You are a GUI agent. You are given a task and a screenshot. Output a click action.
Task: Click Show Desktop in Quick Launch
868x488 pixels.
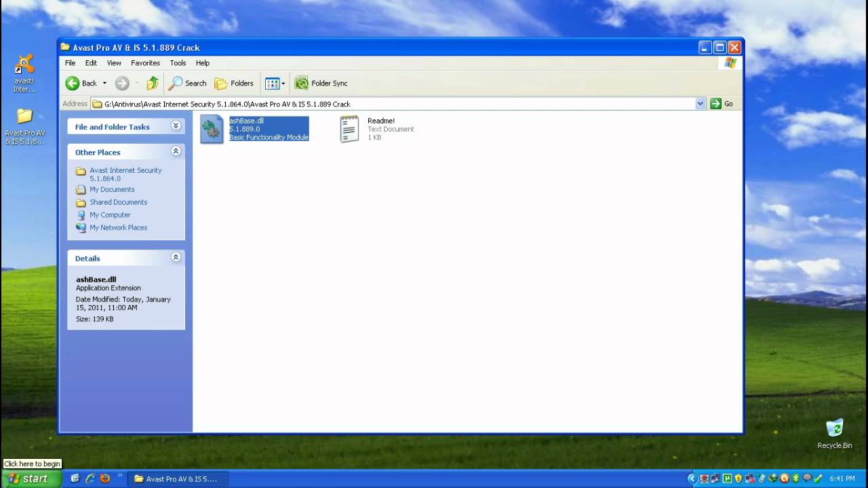[x=75, y=479]
